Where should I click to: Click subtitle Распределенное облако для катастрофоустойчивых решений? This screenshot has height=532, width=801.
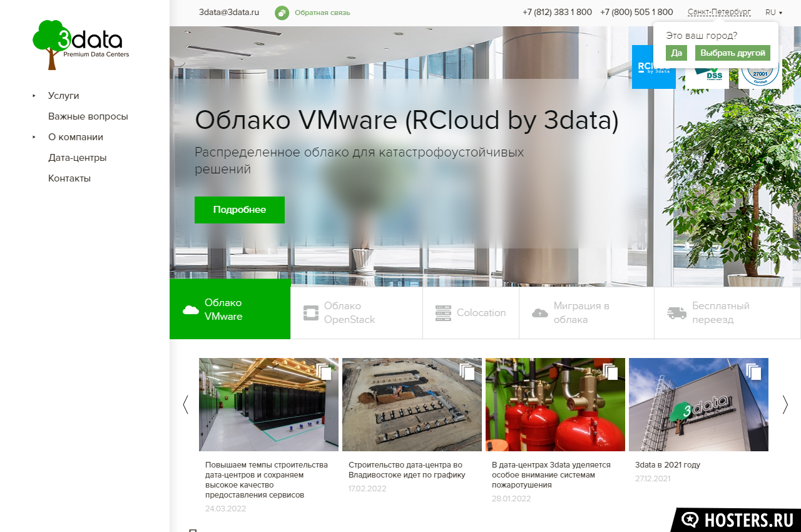tap(359, 160)
